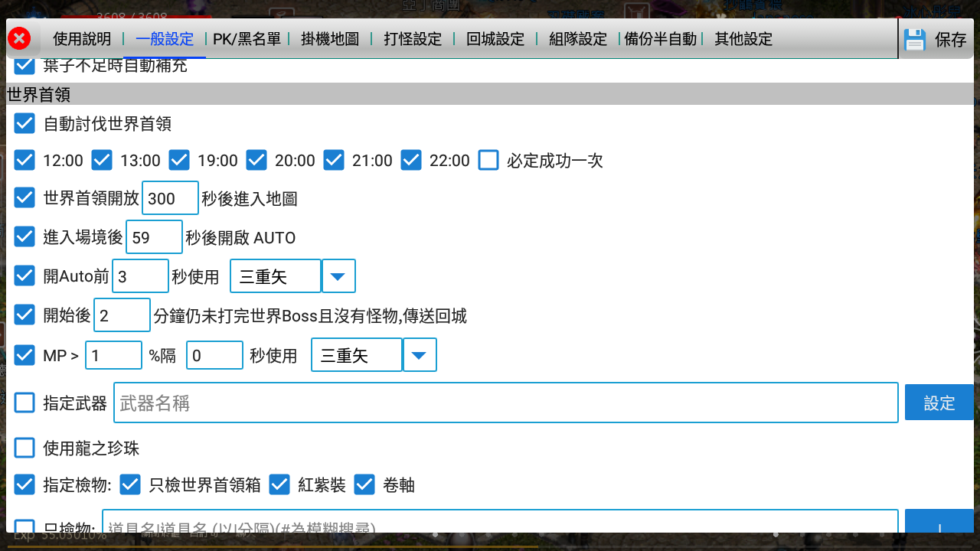Image resolution: width=980 pixels, height=551 pixels.
Task: Uncheck the 紅紫裝 pickup filter
Action: 279,484
